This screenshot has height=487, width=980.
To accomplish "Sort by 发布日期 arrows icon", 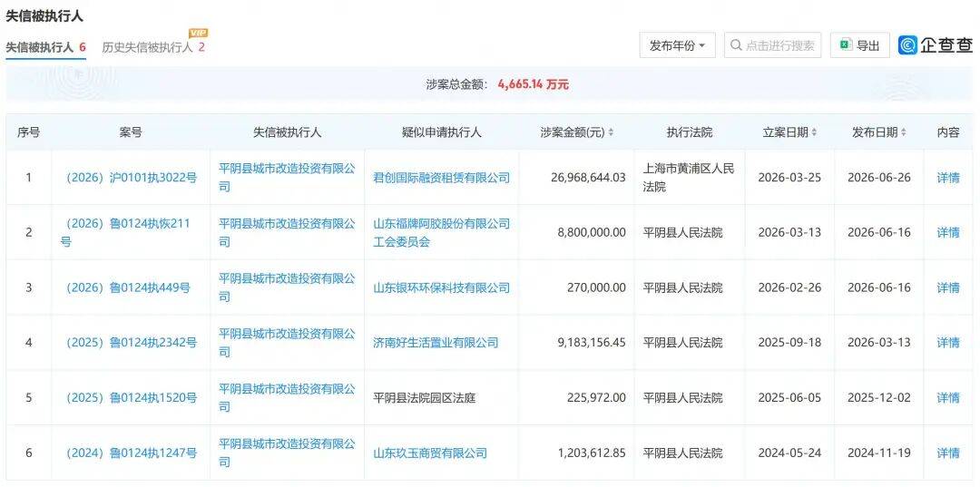I will (x=904, y=132).
